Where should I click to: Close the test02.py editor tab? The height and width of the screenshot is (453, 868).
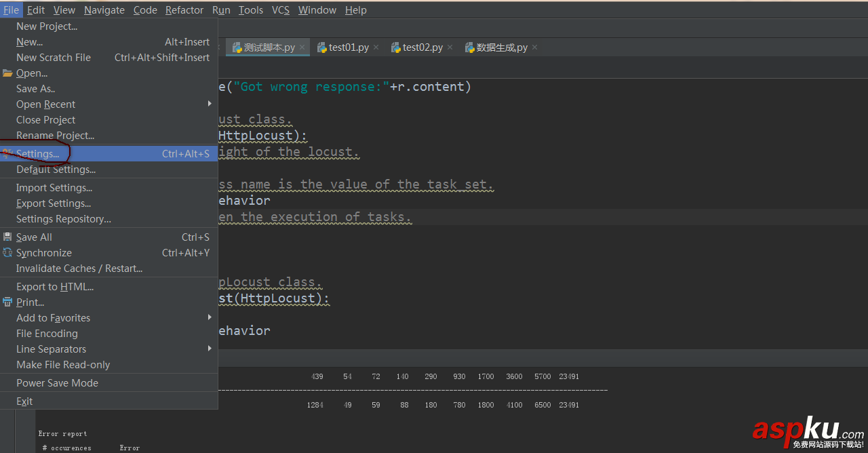[450, 47]
